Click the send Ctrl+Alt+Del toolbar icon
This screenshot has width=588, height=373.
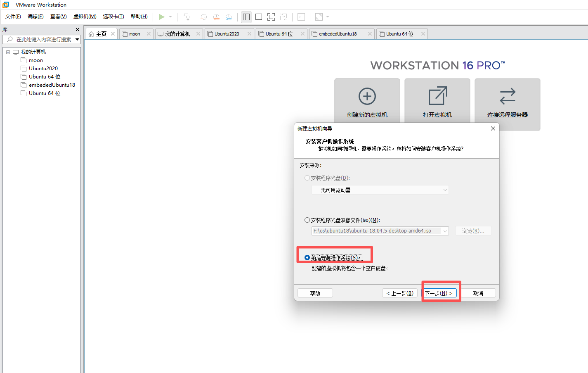(x=186, y=17)
